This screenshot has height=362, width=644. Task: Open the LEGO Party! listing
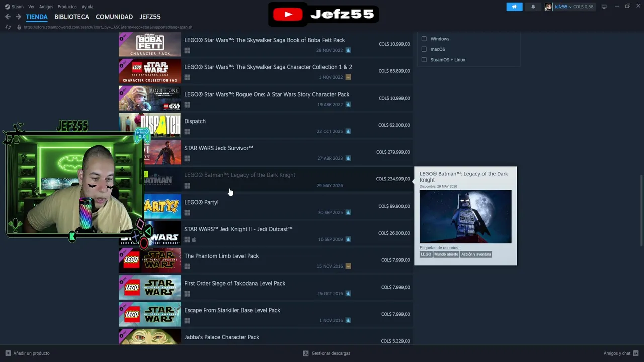(x=266, y=207)
